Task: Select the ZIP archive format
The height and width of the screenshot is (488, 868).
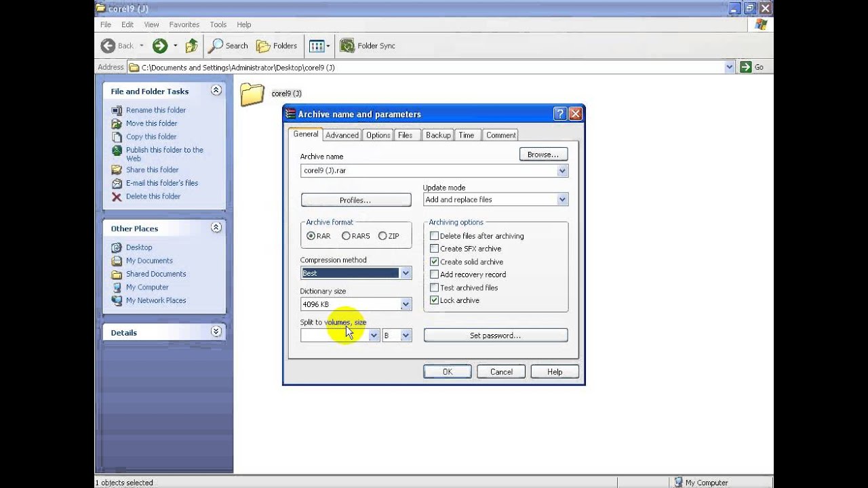Action: [382, 236]
